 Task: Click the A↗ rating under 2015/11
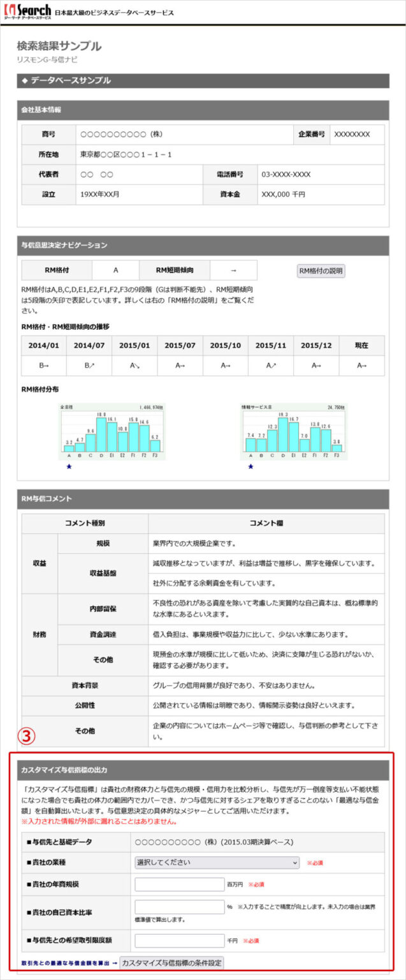pyautogui.click(x=270, y=366)
